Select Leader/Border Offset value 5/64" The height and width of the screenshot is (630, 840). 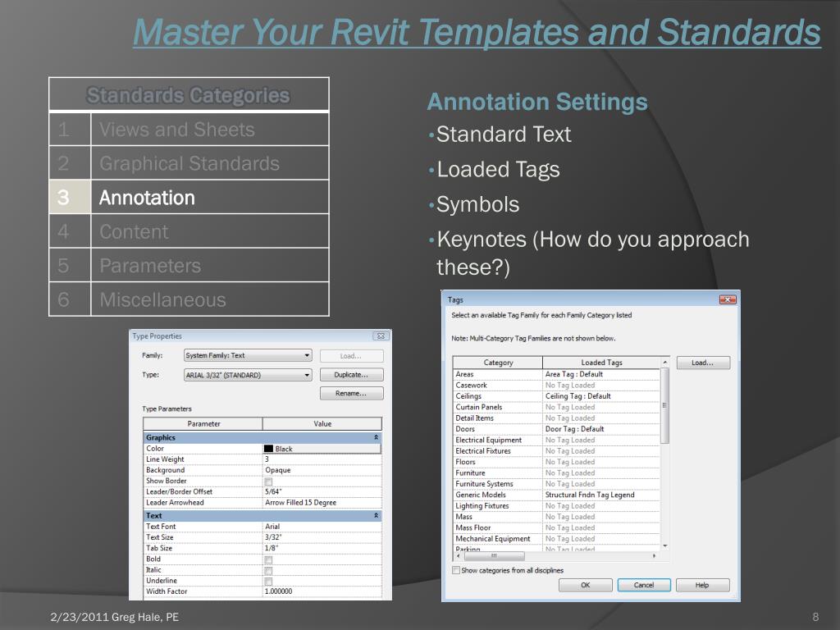[322, 491]
